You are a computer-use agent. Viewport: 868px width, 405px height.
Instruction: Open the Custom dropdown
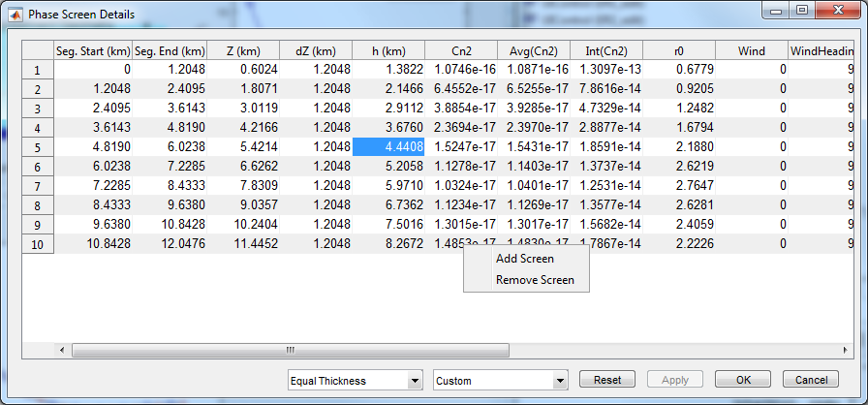[x=501, y=381]
